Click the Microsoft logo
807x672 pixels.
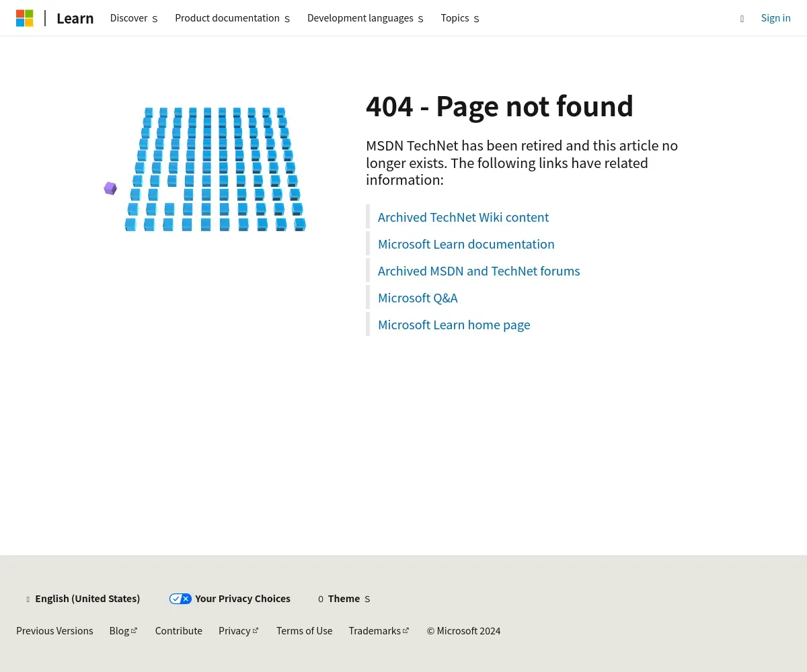[x=25, y=18]
